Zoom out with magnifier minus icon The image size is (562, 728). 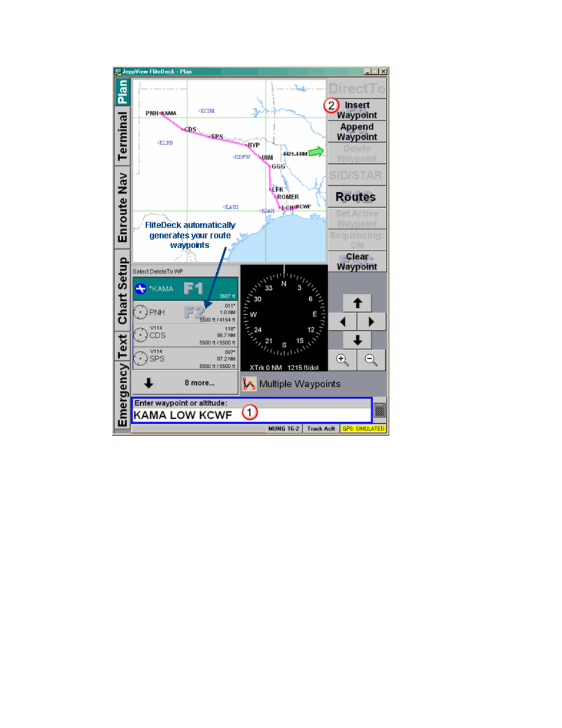[371, 360]
